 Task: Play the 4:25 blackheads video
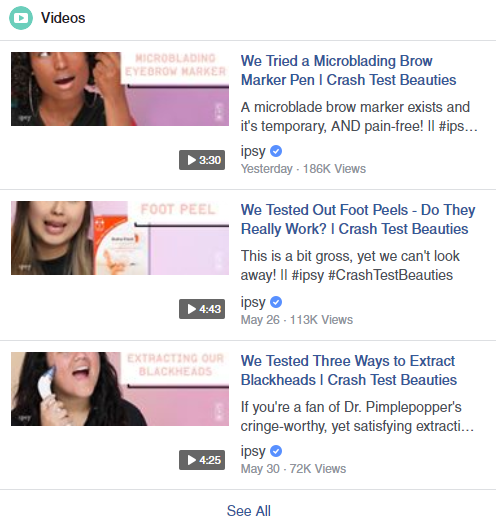tap(202, 460)
